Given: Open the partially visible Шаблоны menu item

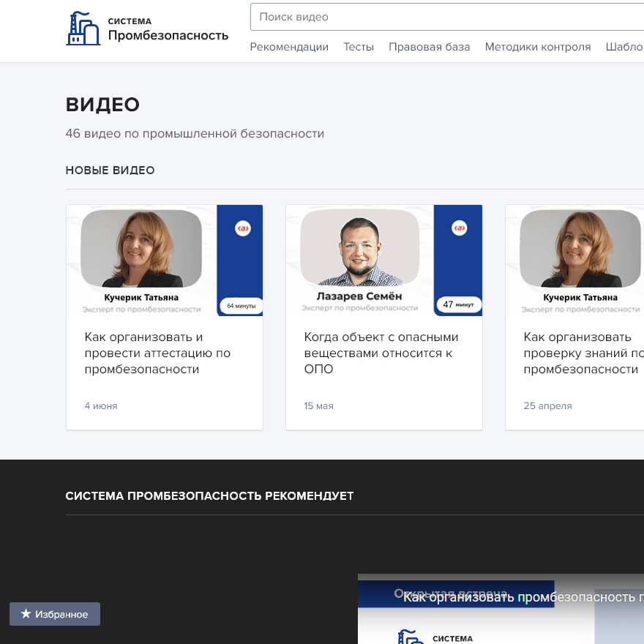Looking at the screenshot, I should pyautogui.click(x=625, y=47).
